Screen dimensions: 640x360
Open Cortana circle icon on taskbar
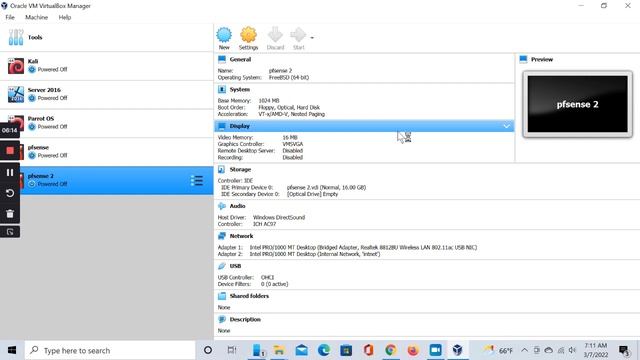(x=208, y=350)
